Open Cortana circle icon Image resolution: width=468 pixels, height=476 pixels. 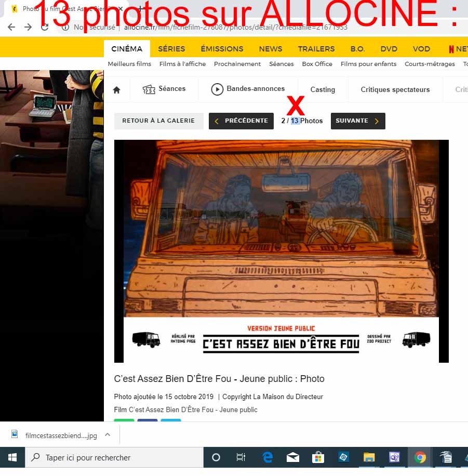(216, 457)
